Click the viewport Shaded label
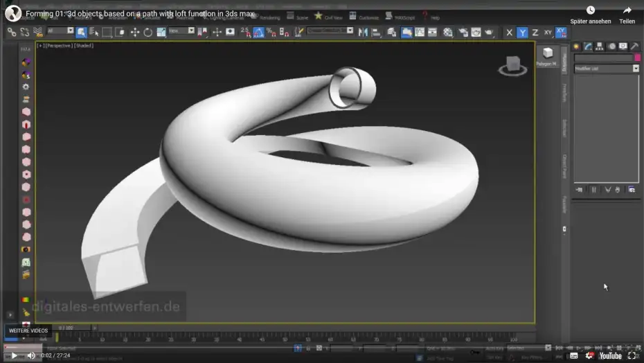The width and height of the screenshot is (644, 363). (84, 46)
